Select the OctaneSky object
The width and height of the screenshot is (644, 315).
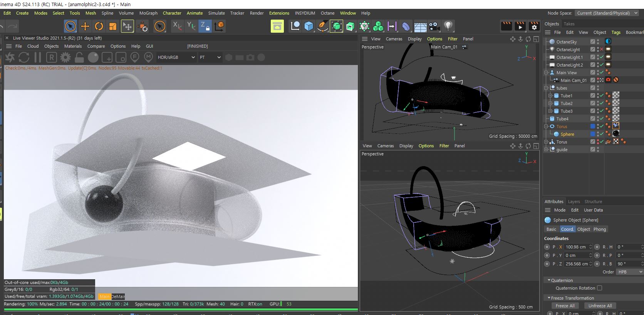click(x=566, y=42)
